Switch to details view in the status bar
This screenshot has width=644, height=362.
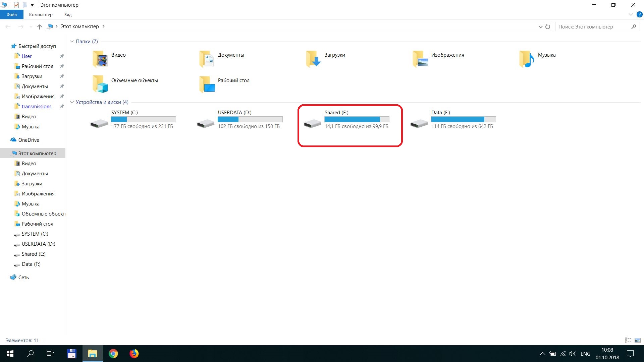point(628,340)
